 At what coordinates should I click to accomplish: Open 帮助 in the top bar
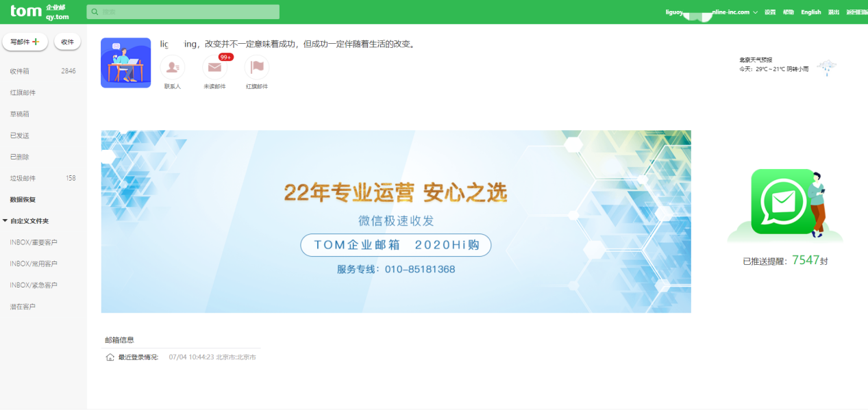789,12
